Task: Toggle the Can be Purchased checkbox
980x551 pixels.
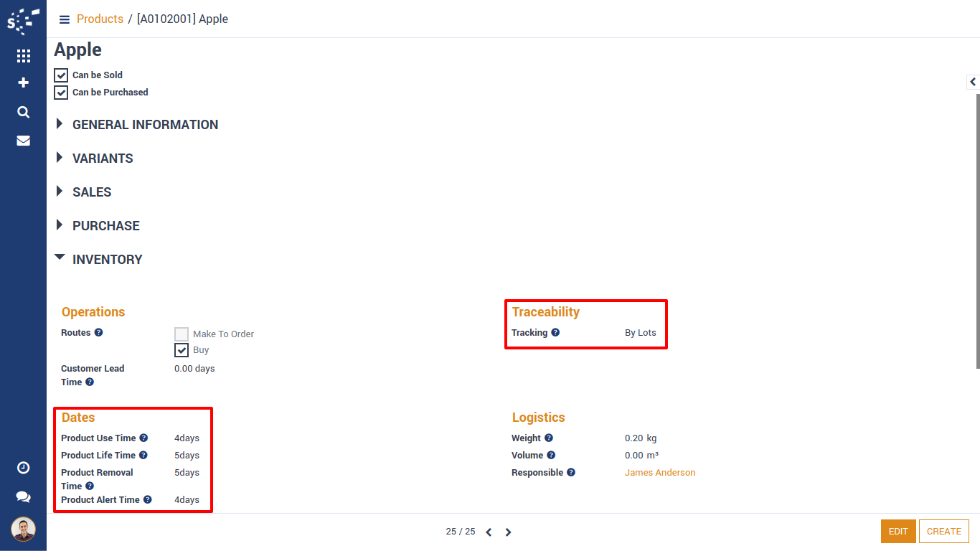Action: coord(62,93)
